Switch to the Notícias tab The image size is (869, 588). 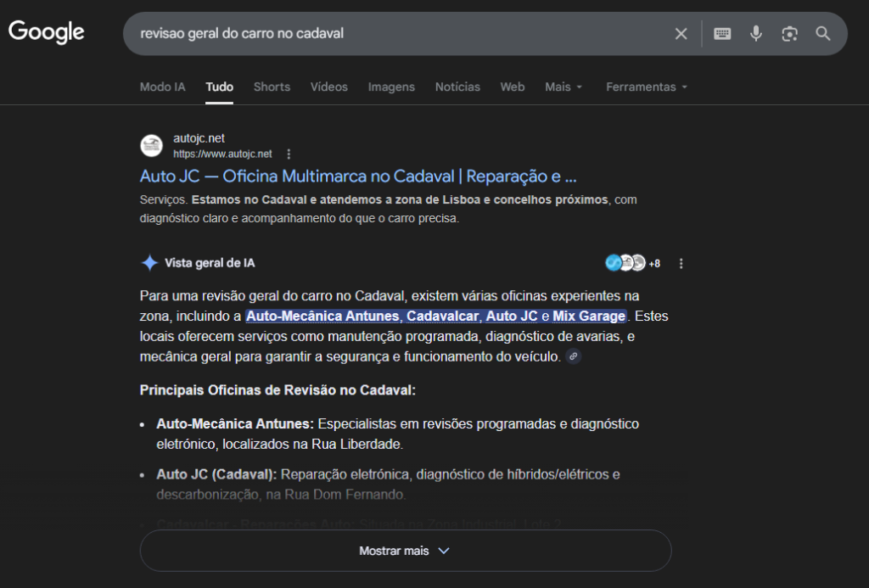click(x=457, y=87)
